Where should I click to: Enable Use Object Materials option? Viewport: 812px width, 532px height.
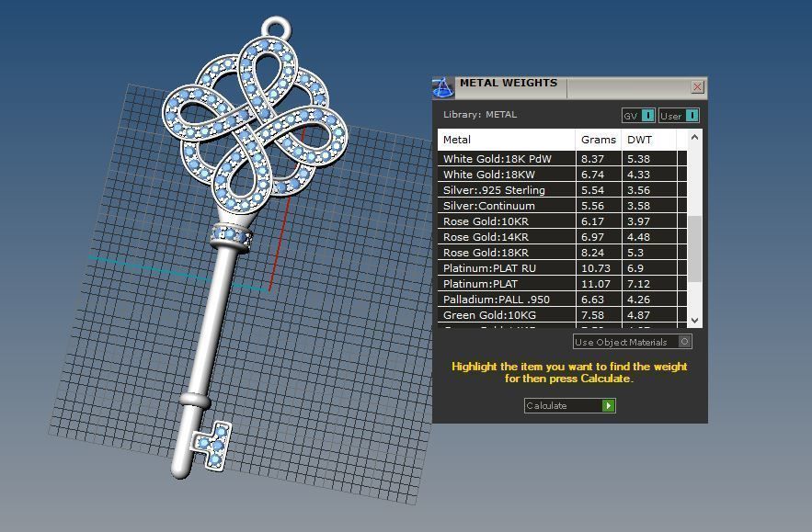pos(684,342)
